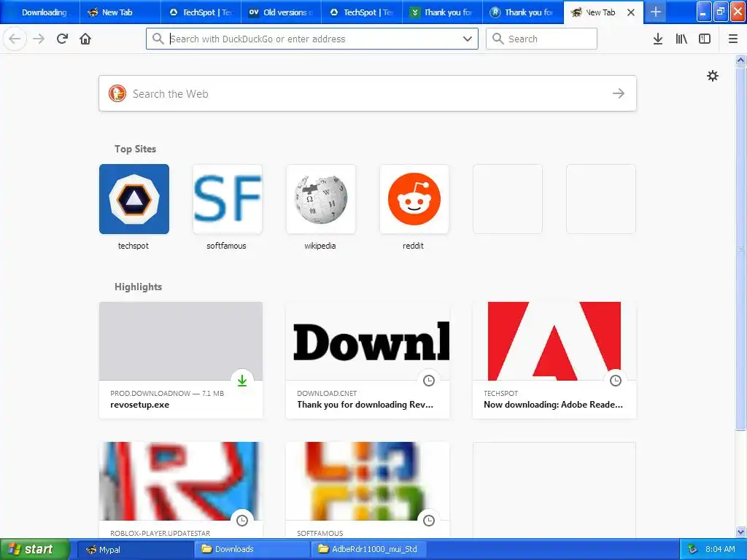Click the Top Sites heading
Viewport: 747px width, 560px height.
pos(135,149)
